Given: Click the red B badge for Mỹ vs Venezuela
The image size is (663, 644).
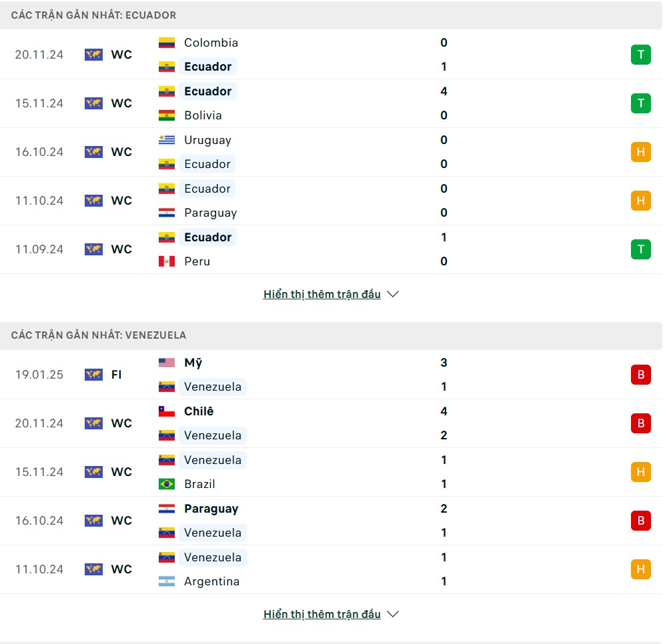Looking at the screenshot, I should 640,375.
